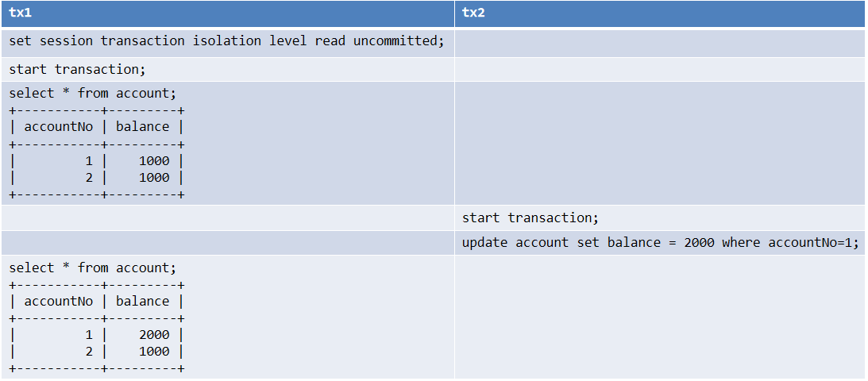Click the second select from account query
Screen dimensions: 868x381
[x=93, y=267]
